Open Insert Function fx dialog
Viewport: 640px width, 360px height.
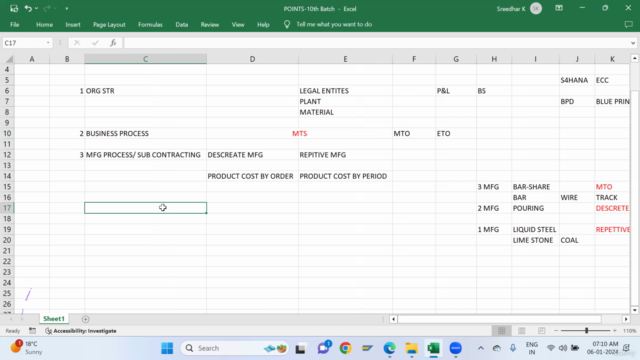pyautogui.click(x=113, y=43)
